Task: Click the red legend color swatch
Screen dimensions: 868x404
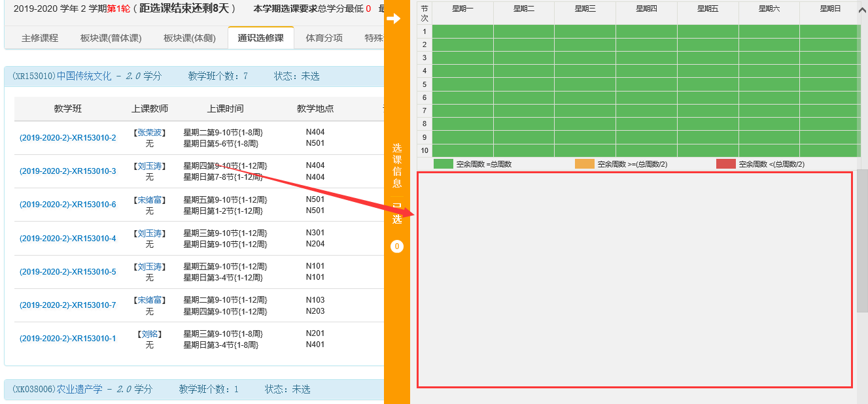Action: 725,164
